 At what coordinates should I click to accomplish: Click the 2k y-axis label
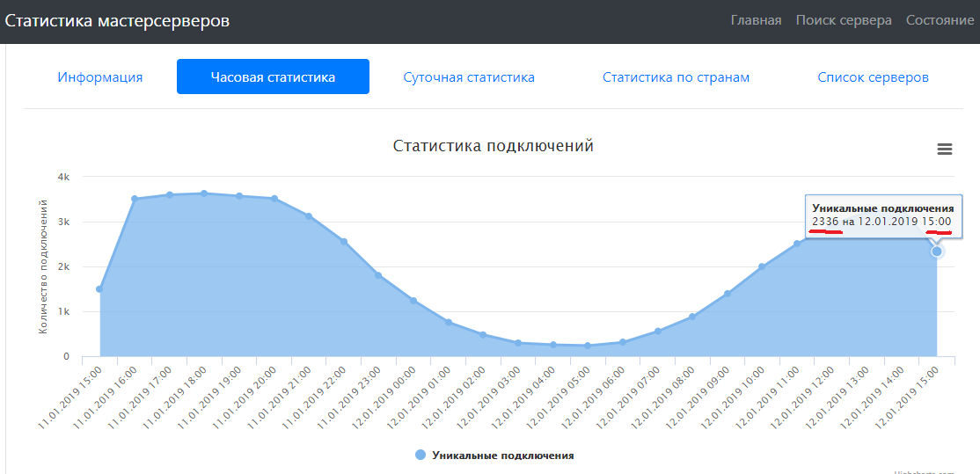[63, 266]
